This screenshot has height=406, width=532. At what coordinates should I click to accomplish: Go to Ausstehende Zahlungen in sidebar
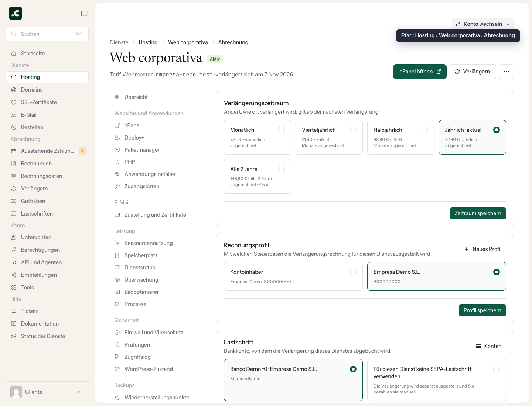(x=47, y=151)
